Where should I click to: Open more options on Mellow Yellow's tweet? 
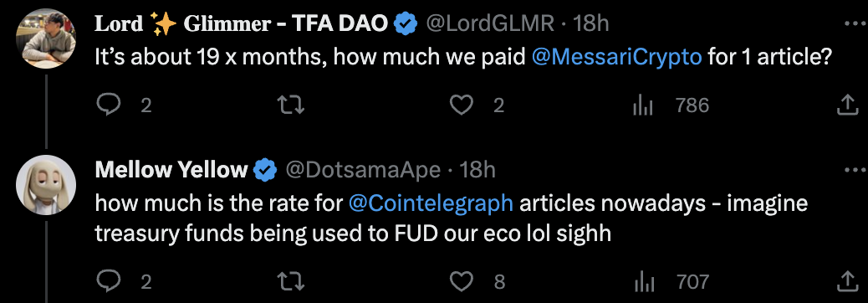click(855, 170)
